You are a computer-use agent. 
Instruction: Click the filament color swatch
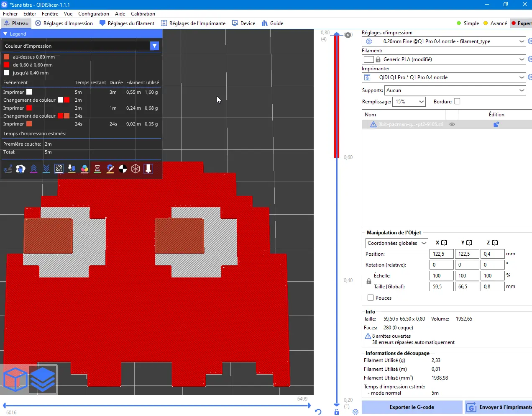click(368, 59)
